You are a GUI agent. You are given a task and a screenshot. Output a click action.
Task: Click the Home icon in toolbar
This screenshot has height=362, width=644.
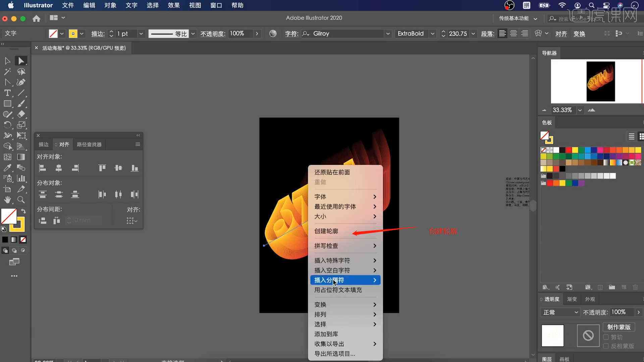(x=37, y=18)
